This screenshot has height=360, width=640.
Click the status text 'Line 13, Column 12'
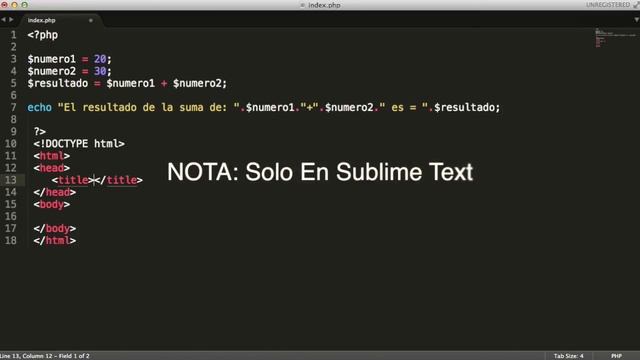pyautogui.click(x=27, y=356)
